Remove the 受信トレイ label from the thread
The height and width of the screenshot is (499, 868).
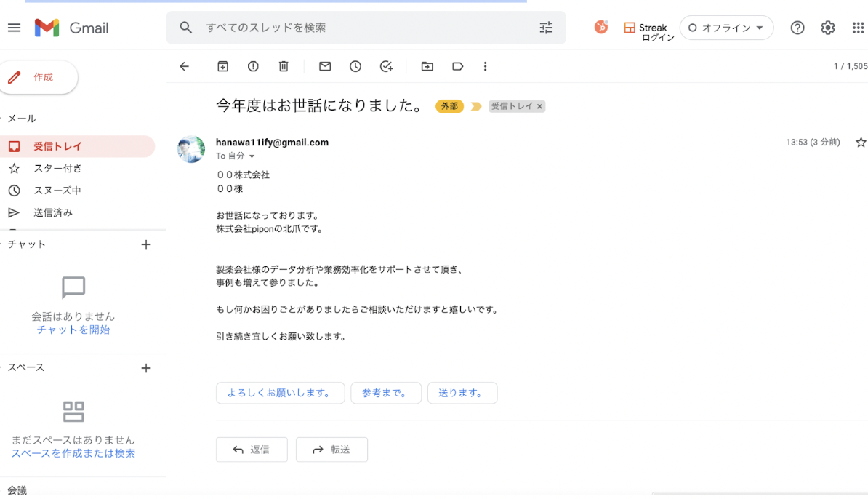point(539,106)
